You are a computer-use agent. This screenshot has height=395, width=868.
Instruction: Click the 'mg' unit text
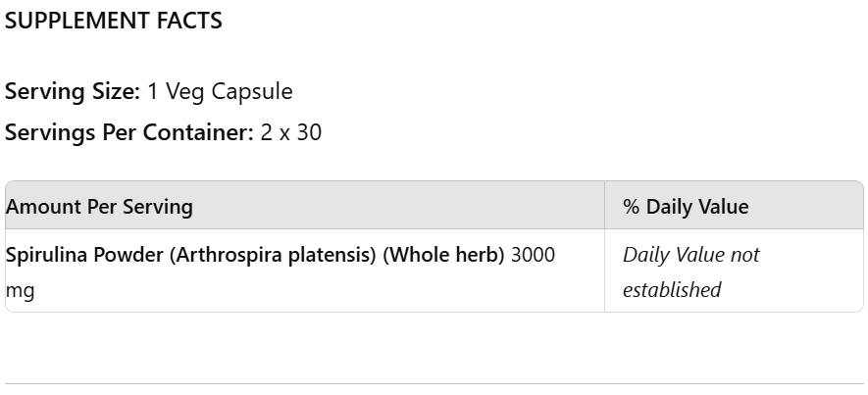20,290
